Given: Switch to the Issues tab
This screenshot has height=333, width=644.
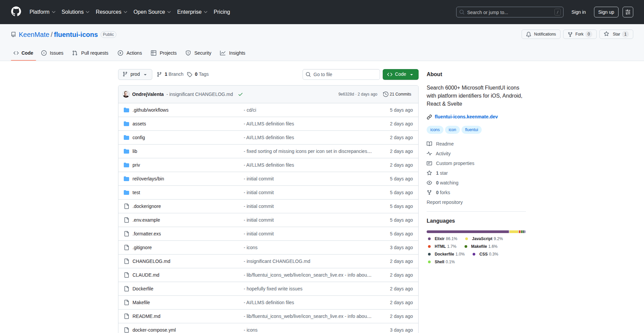Looking at the screenshot, I should pyautogui.click(x=52, y=53).
